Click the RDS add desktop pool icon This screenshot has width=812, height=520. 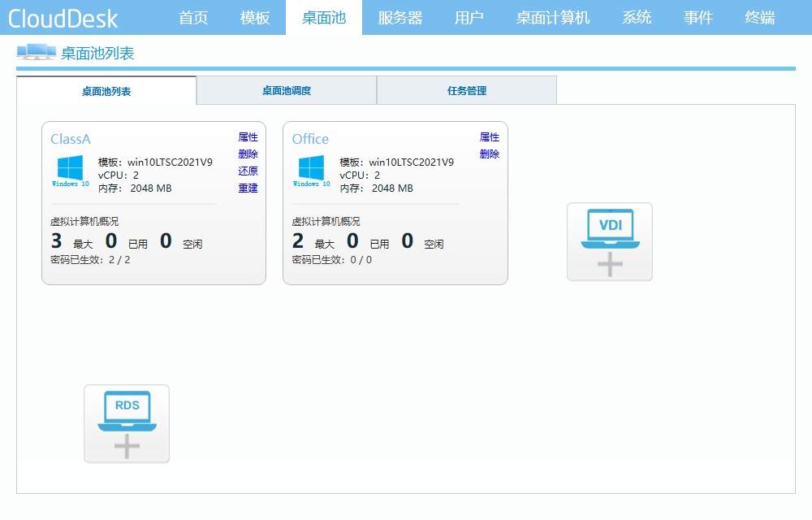coord(127,423)
